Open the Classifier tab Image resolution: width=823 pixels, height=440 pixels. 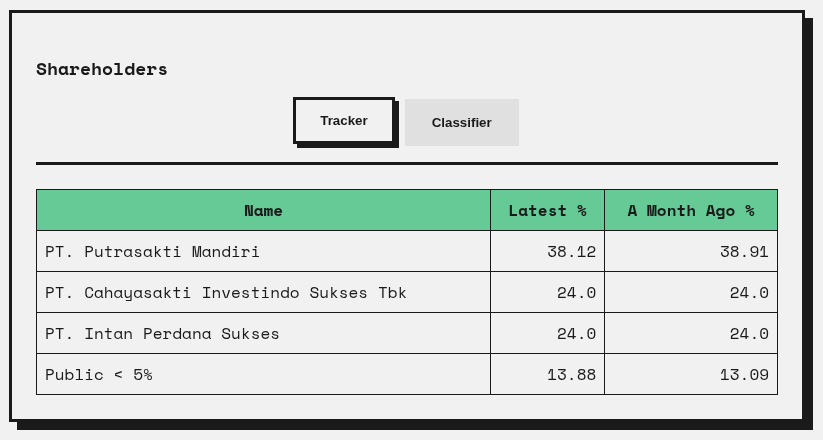(461, 123)
